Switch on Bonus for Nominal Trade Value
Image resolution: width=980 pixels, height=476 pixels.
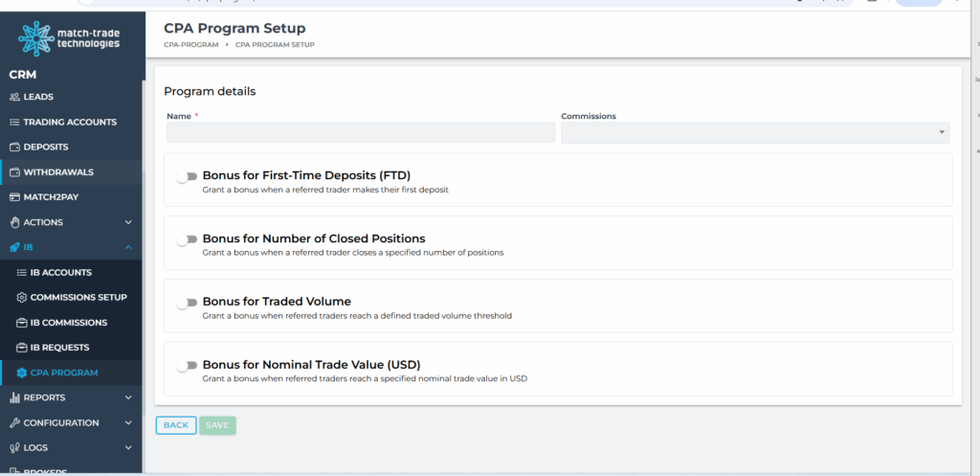(187, 366)
